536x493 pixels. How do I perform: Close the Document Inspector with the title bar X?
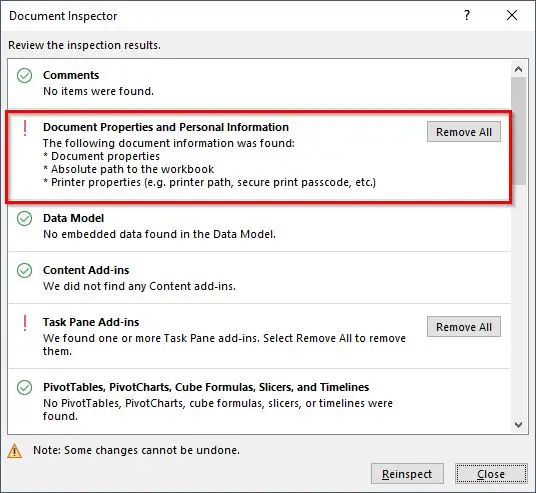point(512,15)
